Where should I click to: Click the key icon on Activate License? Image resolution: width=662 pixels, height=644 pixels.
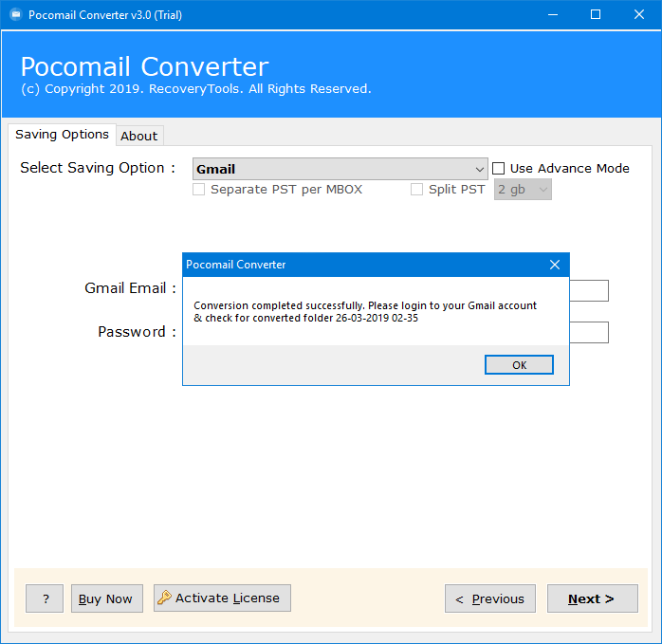point(164,598)
